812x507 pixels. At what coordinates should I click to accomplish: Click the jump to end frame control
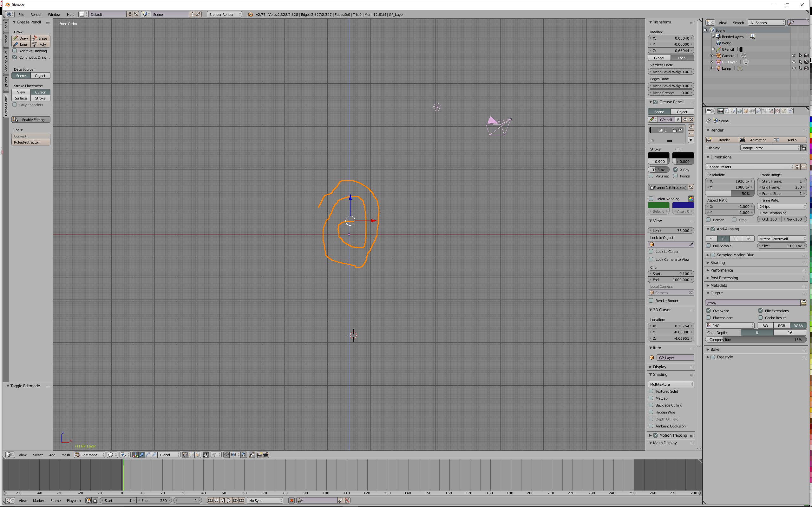(242, 501)
